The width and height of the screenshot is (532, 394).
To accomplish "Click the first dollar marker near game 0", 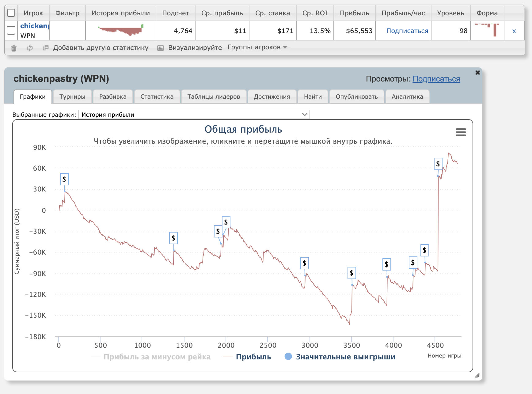I will click(64, 179).
